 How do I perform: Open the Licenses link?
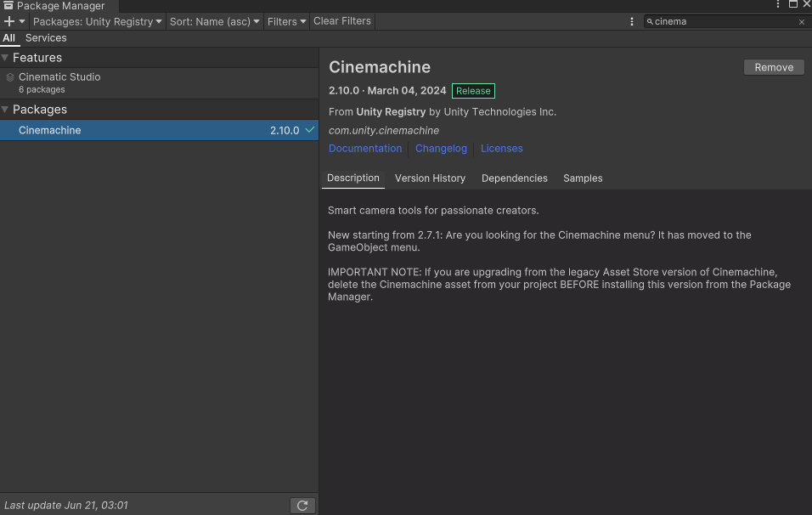point(502,148)
